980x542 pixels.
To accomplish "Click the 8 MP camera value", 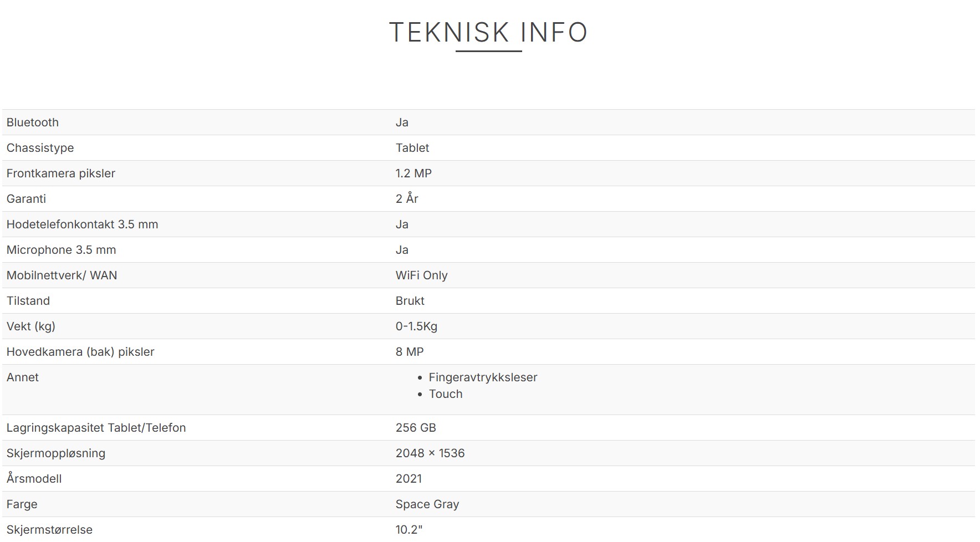I will pyautogui.click(x=410, y=352).
